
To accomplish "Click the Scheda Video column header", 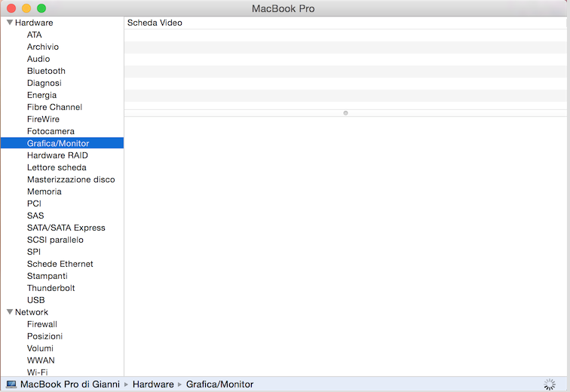I will 155,23.
